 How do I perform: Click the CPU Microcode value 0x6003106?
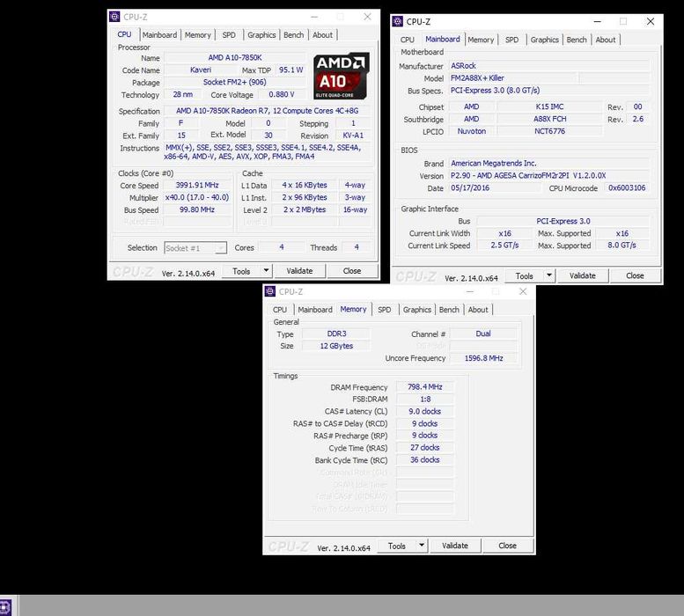[x=627, y=188]
